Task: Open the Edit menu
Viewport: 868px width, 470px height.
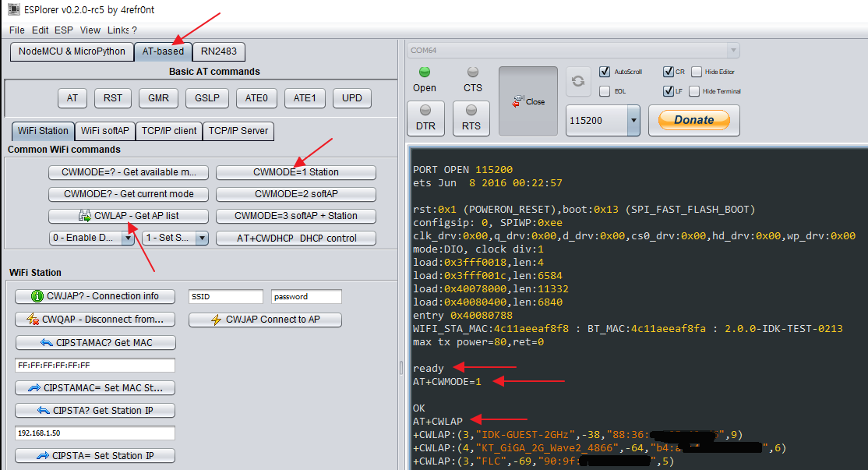Action: tap(40, 30)
